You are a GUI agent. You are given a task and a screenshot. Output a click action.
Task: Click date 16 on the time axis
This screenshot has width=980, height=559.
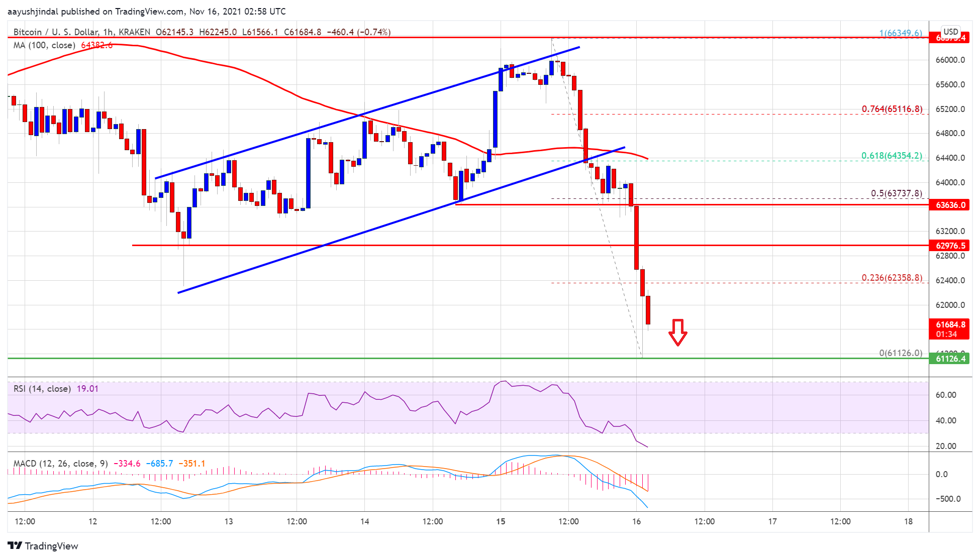pos(636,521)
